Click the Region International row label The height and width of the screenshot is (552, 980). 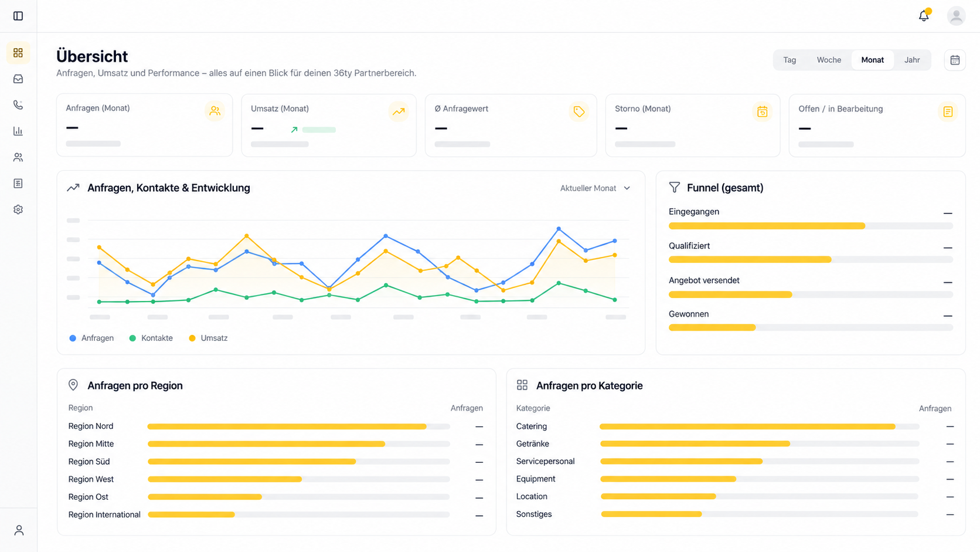(104, 514)
